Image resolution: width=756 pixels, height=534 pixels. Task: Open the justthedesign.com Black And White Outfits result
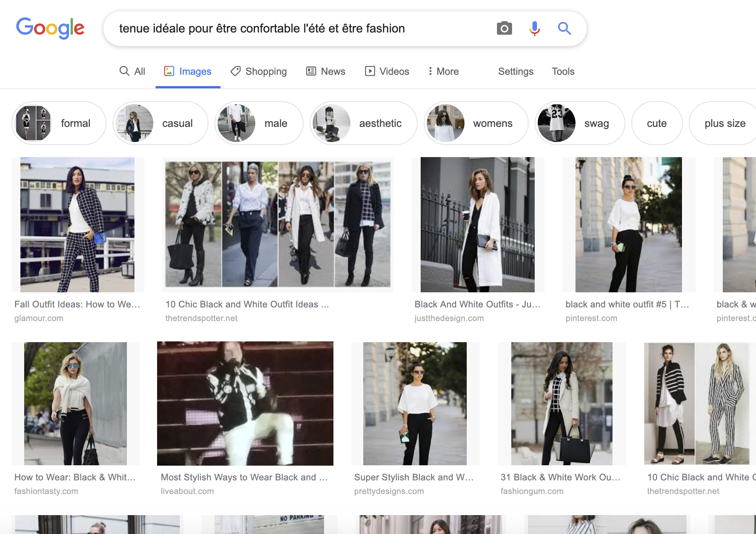[477, 225]
